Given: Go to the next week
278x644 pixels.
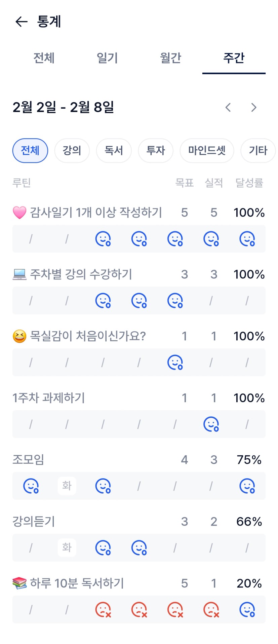Looking at the screenshot, I should [254, 108].
